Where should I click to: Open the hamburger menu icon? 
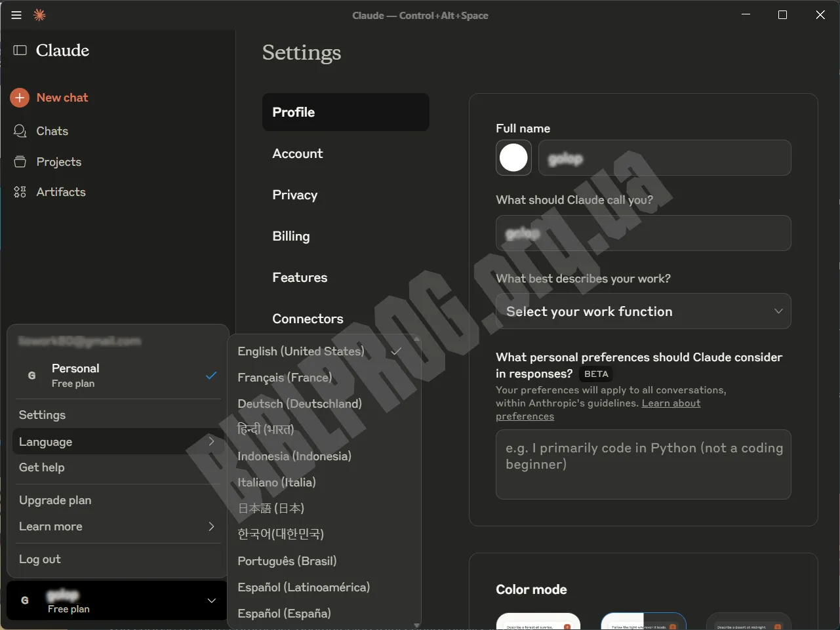[x=16, y=15]
